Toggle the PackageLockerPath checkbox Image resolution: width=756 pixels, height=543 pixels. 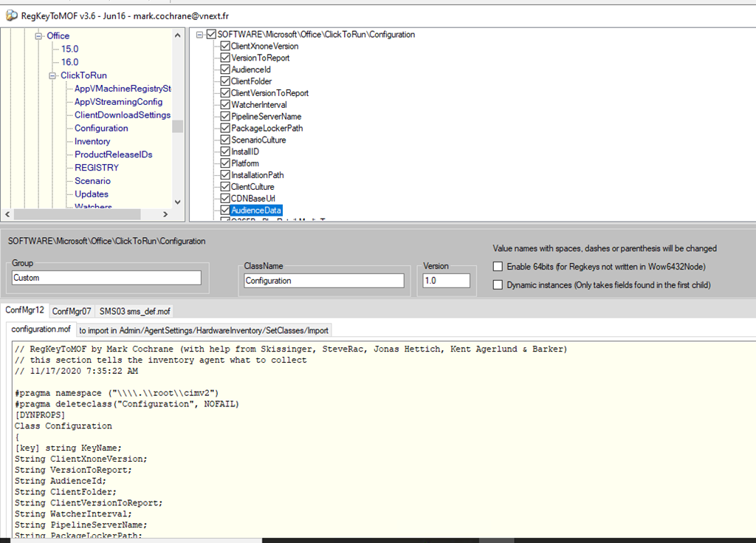225,128
